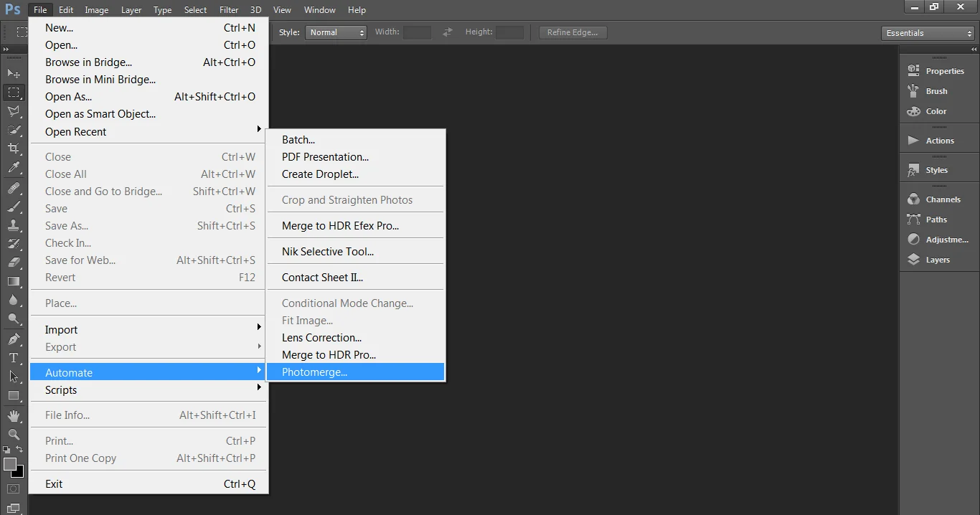Viewport: 980px width, 515px height.
Task: Expand the Scripts submenu
Action: pos(149,390)
